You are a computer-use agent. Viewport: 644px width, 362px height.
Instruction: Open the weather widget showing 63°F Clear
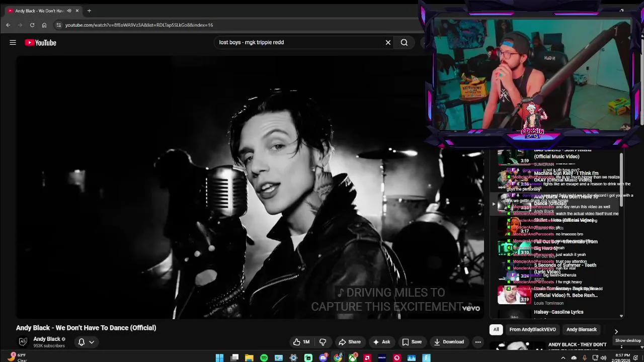pyautogui.click(x=17, y=357)
